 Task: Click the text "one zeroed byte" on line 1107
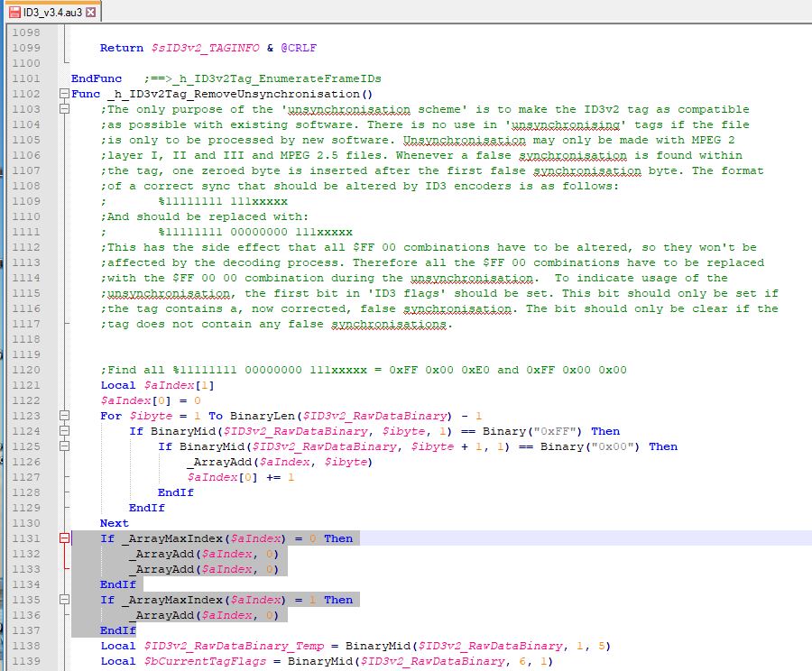click(x=226, y=170)
